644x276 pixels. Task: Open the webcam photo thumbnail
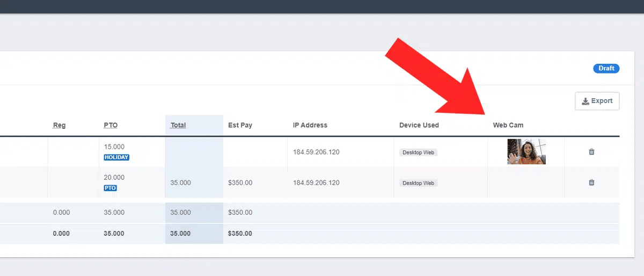tap(526, 151)
